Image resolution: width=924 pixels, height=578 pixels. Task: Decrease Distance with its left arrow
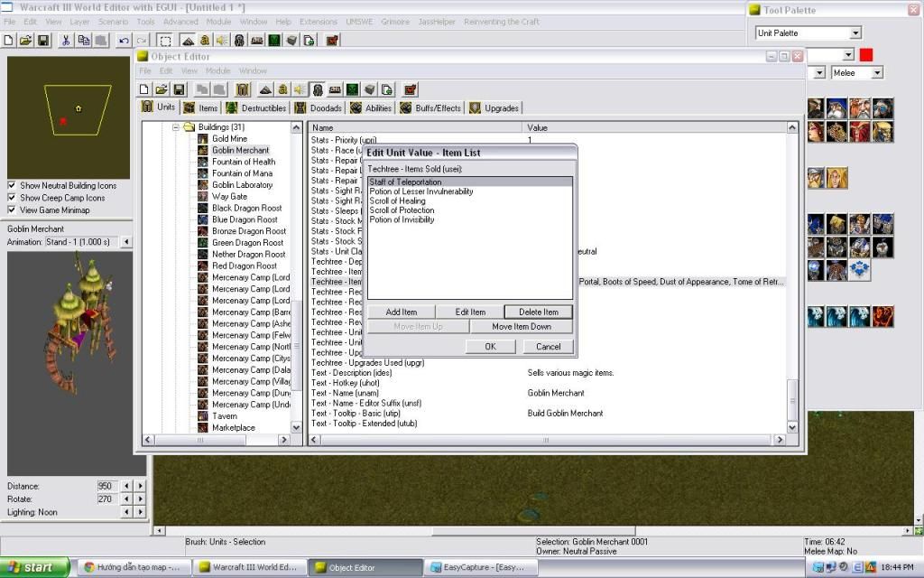coord(126,486)
